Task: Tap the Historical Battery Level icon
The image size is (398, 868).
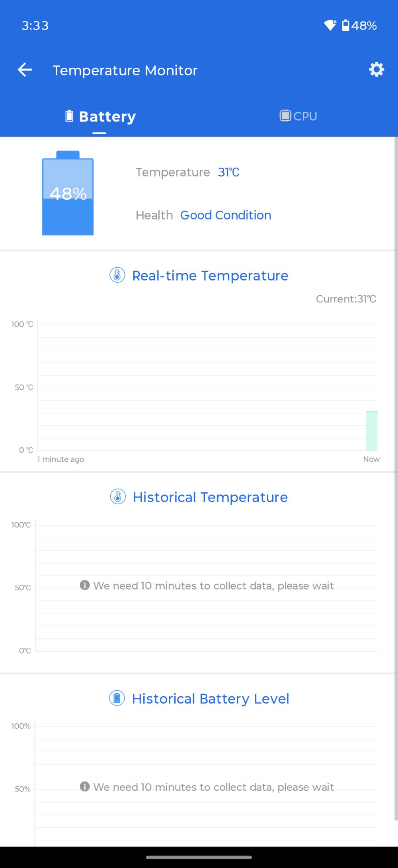Action: pos(117,698)
